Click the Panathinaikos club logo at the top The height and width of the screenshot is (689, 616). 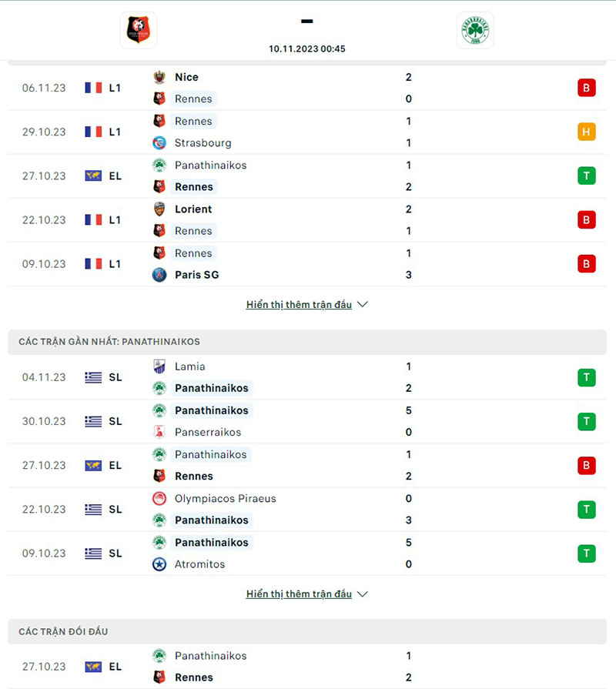pos(475,31)
